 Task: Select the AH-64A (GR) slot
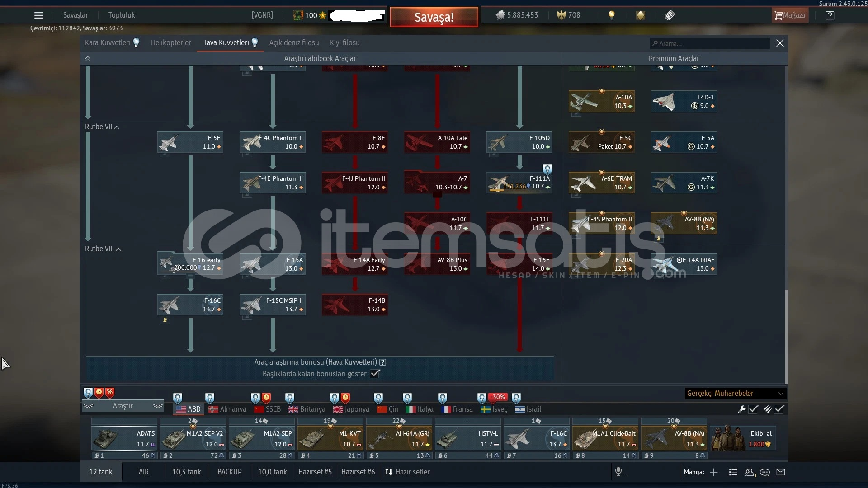399,438
